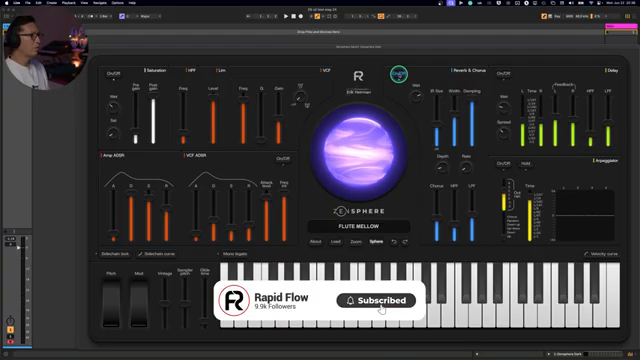
Task: Open the Major scale dropdown
Action: [150, 16]
